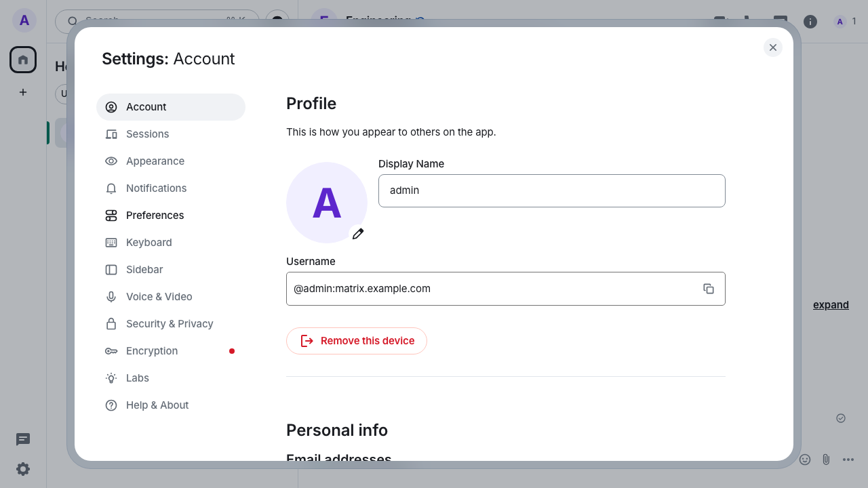
Task: Click the expand link in the room
Action: coord(831,305)
